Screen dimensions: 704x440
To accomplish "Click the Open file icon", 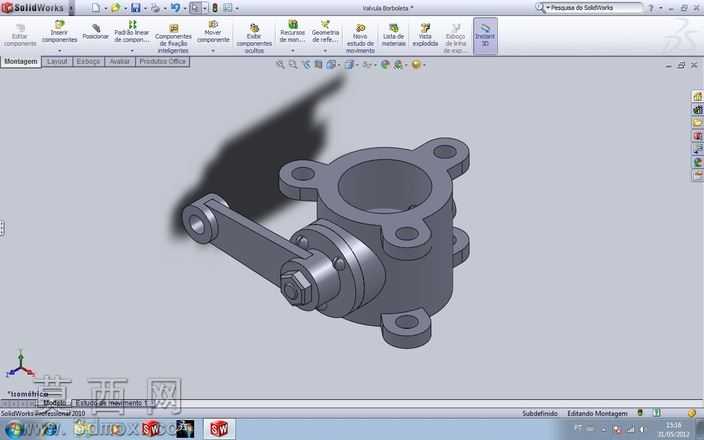I will (116, 8).
